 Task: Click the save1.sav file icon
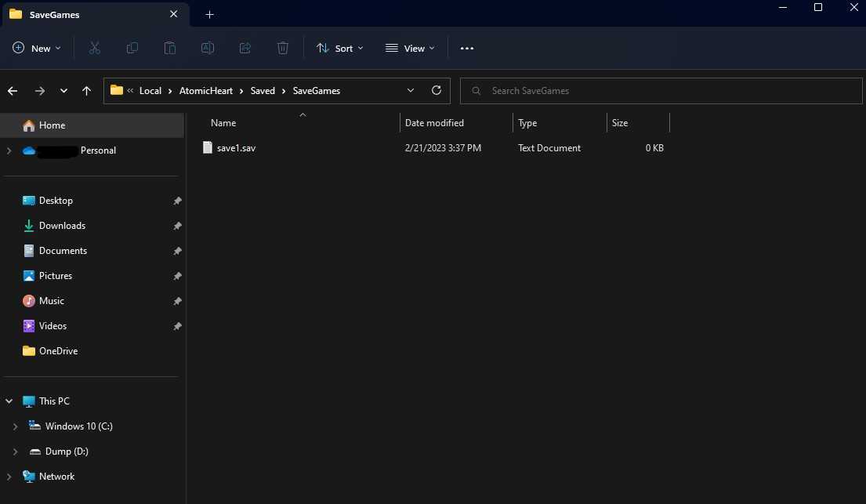[x=207, y=147]
